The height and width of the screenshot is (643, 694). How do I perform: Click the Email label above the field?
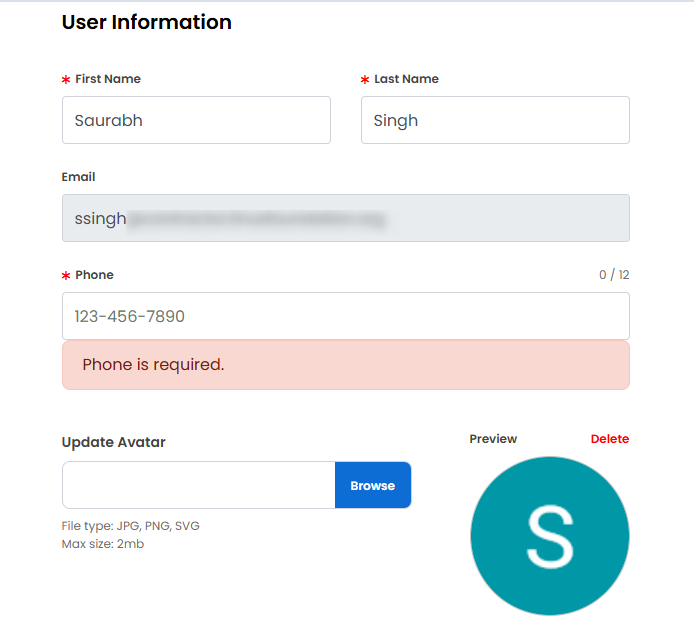[79, 177]
